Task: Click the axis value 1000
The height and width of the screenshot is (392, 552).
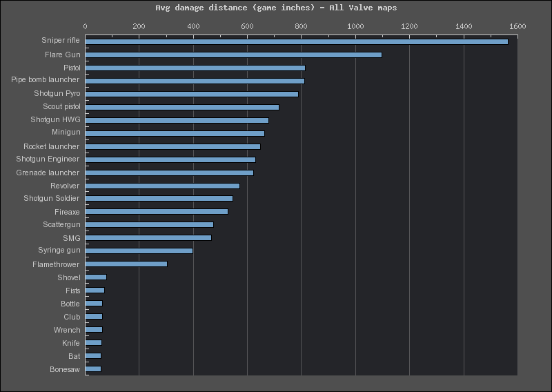Action: click(355, 26)
